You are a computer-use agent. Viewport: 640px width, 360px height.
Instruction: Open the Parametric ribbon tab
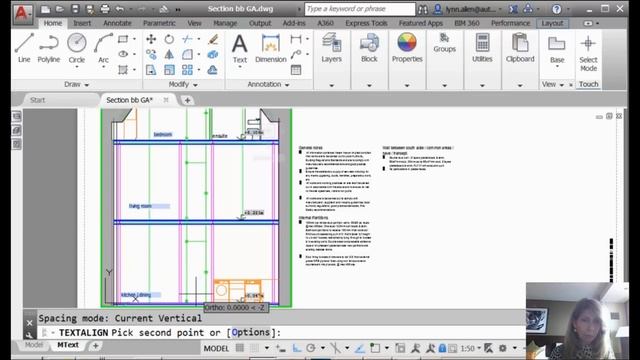pos(159,23)
